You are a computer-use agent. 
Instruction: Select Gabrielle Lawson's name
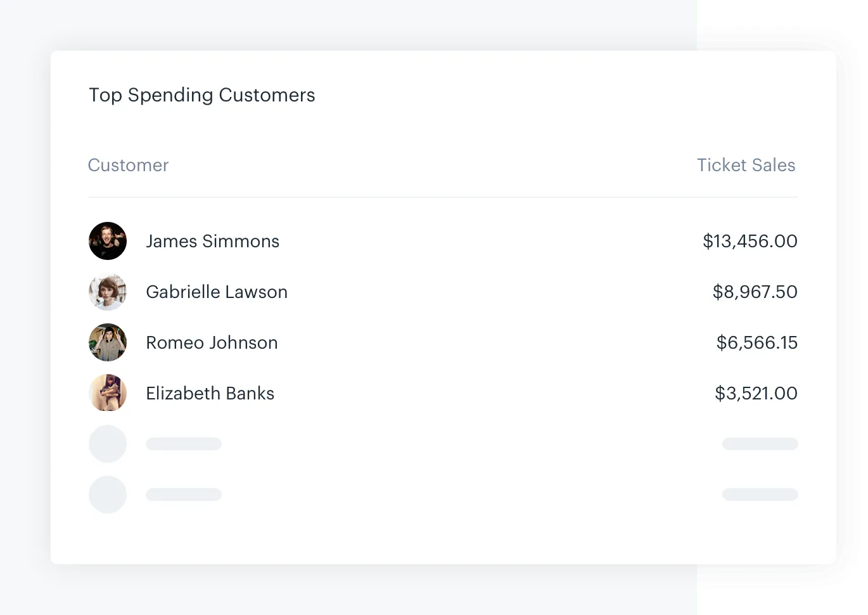click(217, 292)
